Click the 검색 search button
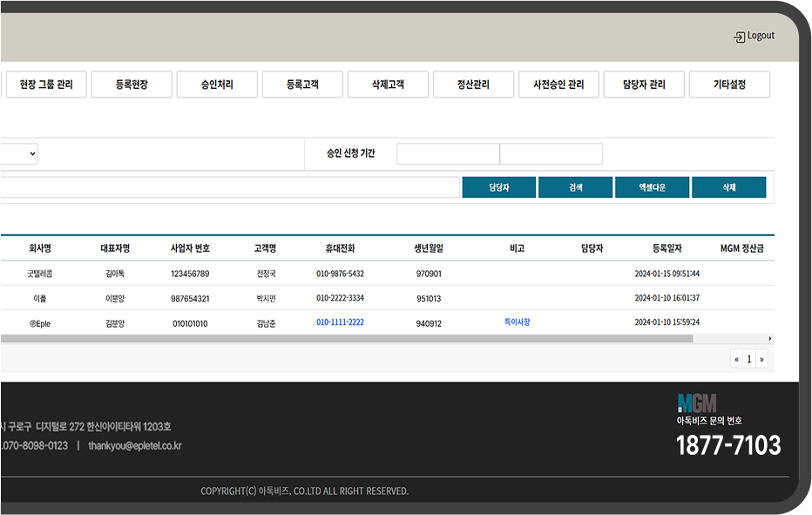The image size is (812, 515). 576,187
